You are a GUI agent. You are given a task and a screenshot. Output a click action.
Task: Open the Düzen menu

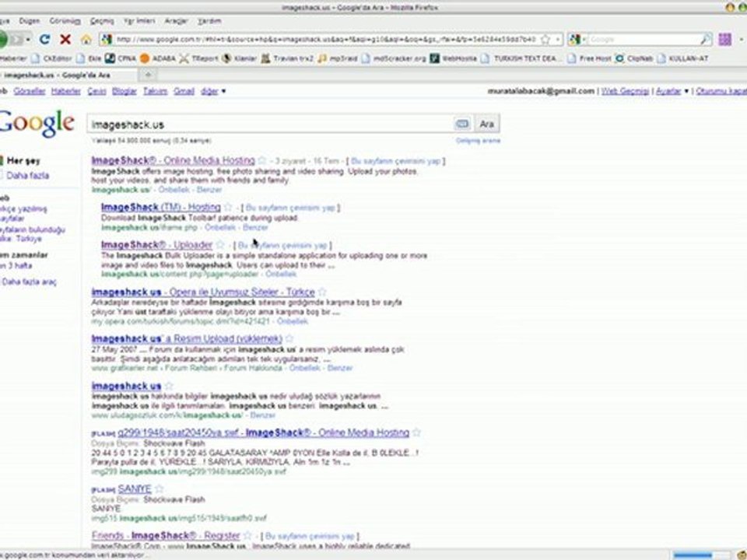29,21
